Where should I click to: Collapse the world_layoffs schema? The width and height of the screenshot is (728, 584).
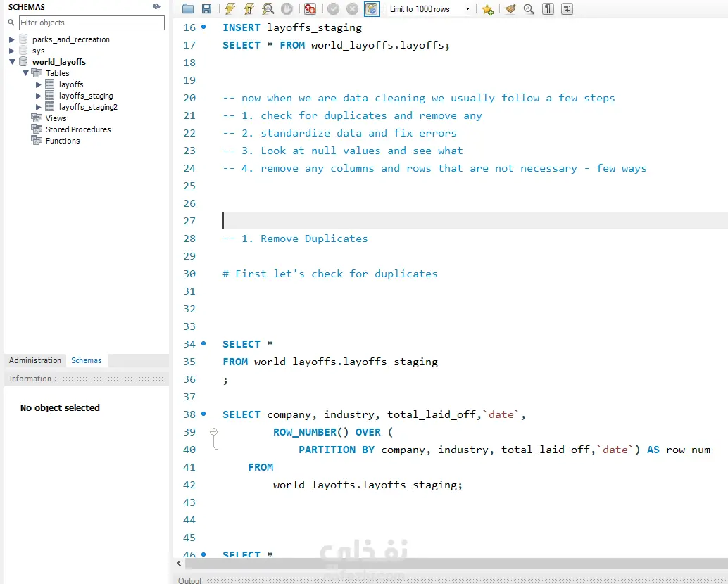tap(12, 62)
